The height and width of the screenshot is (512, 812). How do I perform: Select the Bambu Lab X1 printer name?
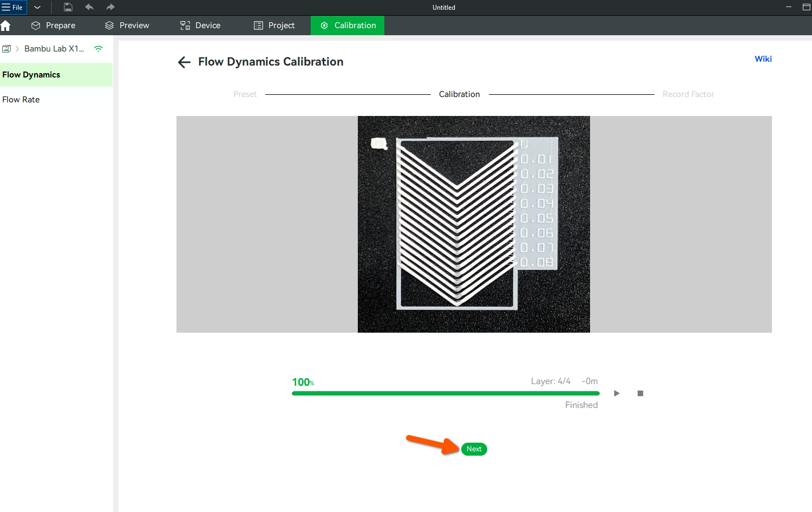54,49
